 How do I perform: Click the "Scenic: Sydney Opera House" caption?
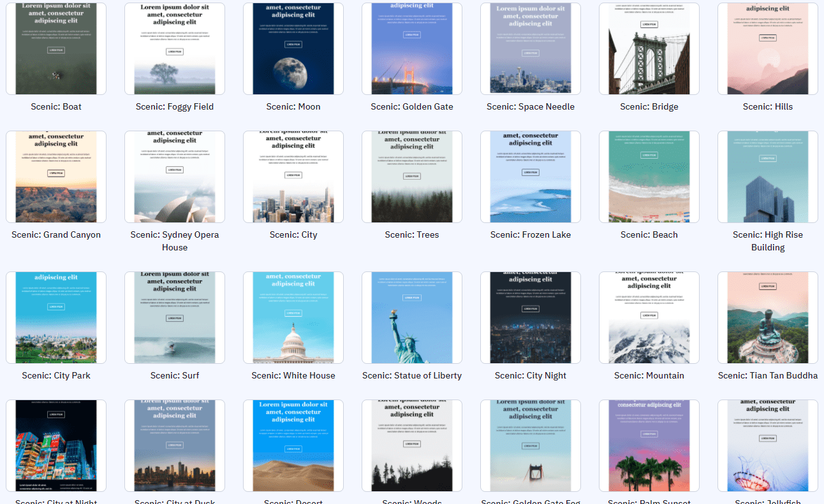pos(175,241)
